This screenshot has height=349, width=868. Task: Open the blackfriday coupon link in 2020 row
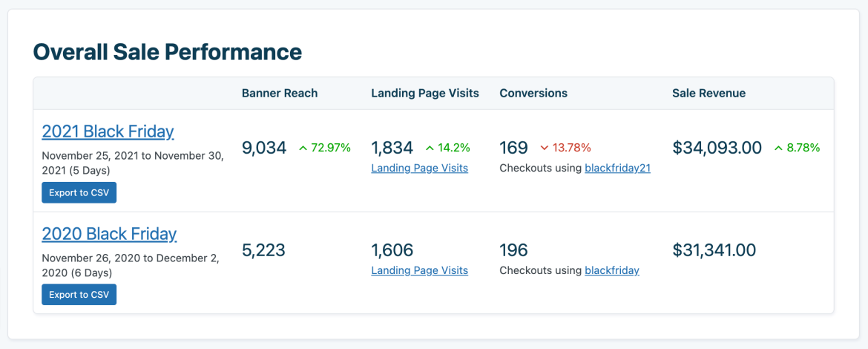click(611, 270)
